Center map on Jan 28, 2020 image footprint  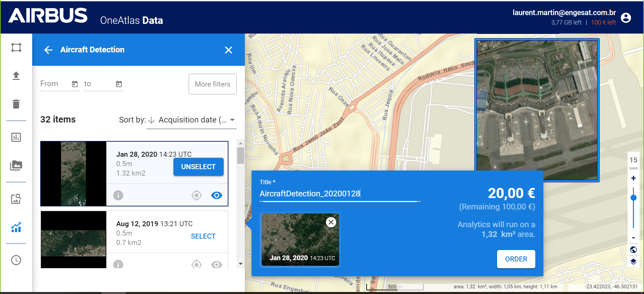[197, 195]
